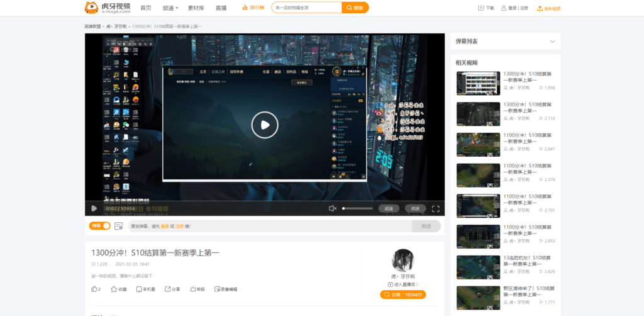This screenshot has height=316, width=644.
Task: Toggle the 弹幕 danmaku switch off
Action: point(100,226)
